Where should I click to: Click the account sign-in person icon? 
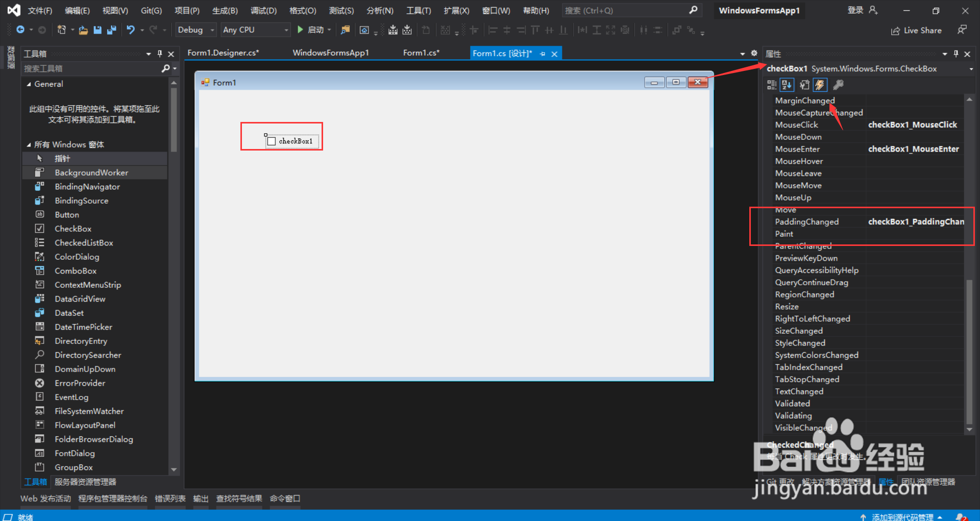click(x=873, y=10)
